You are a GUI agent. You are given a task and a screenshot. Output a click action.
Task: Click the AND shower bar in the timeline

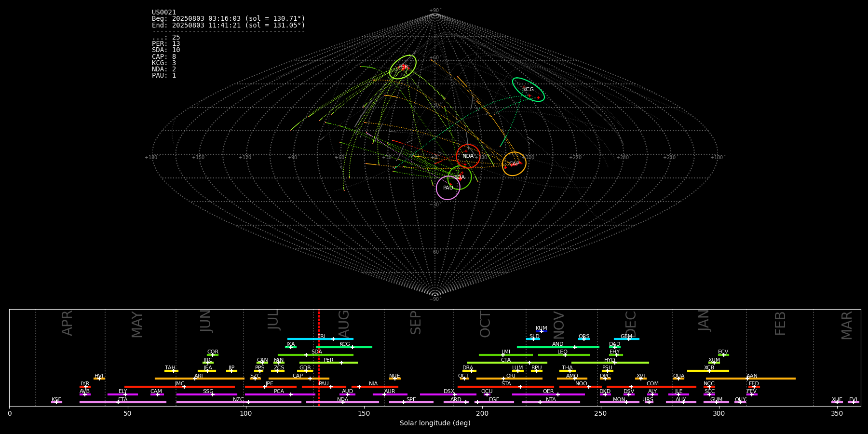click(558, 347)
